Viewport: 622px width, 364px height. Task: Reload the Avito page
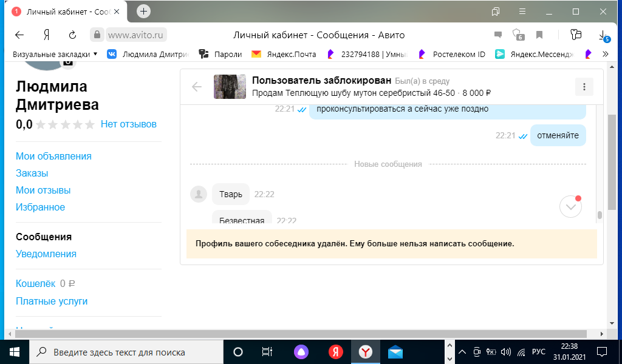pyautogui.click(x=72, y=35)
